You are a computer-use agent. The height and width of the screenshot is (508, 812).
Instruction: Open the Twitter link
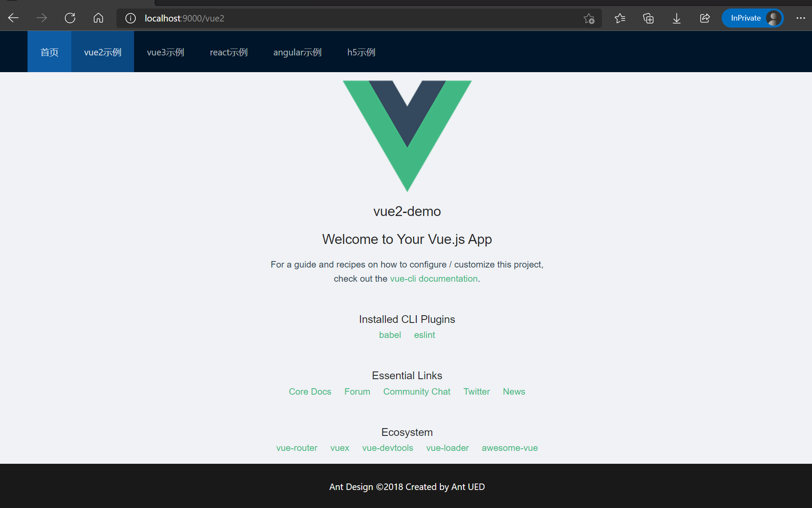476,392
